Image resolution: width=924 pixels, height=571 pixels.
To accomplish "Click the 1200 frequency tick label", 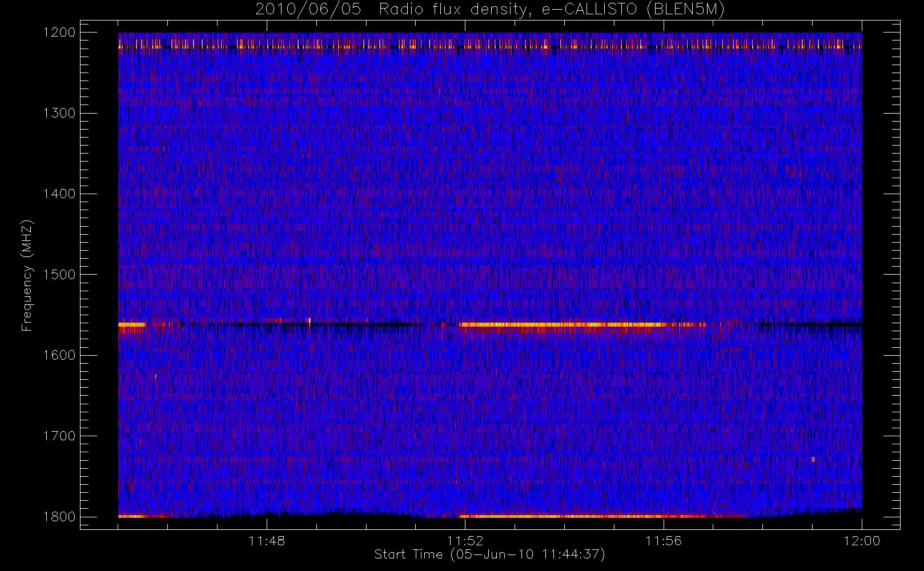I will [59, 33].
